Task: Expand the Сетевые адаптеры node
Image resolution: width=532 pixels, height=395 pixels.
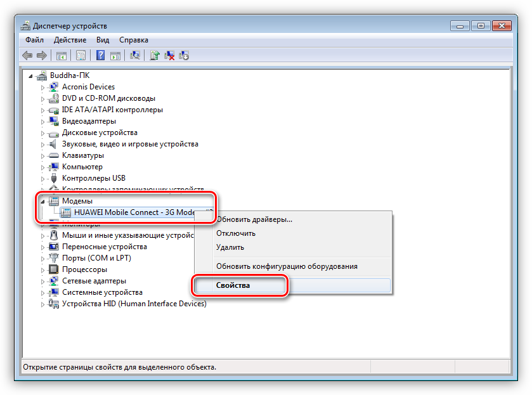Action: pos(43,281)
